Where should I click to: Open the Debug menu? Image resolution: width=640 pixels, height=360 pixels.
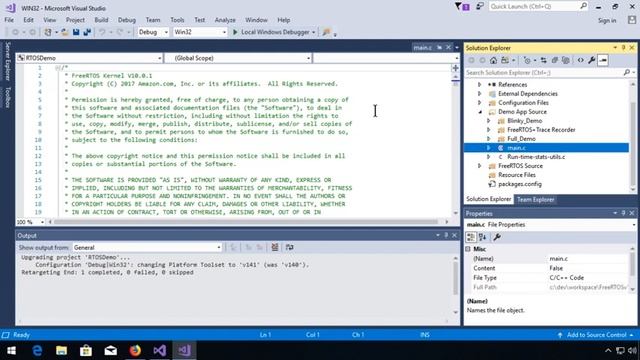tap(127, 20)
